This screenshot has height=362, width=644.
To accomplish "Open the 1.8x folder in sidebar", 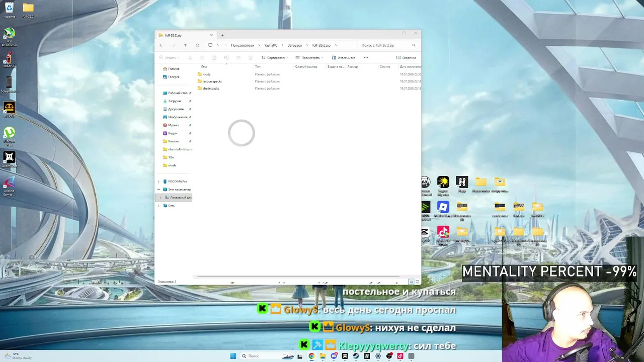I will pos(168,157).
